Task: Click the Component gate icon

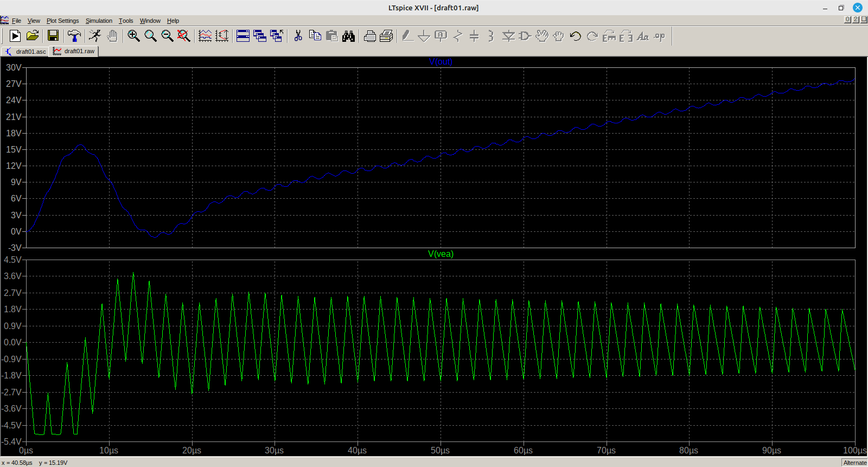Action: (x=525, y=36)
